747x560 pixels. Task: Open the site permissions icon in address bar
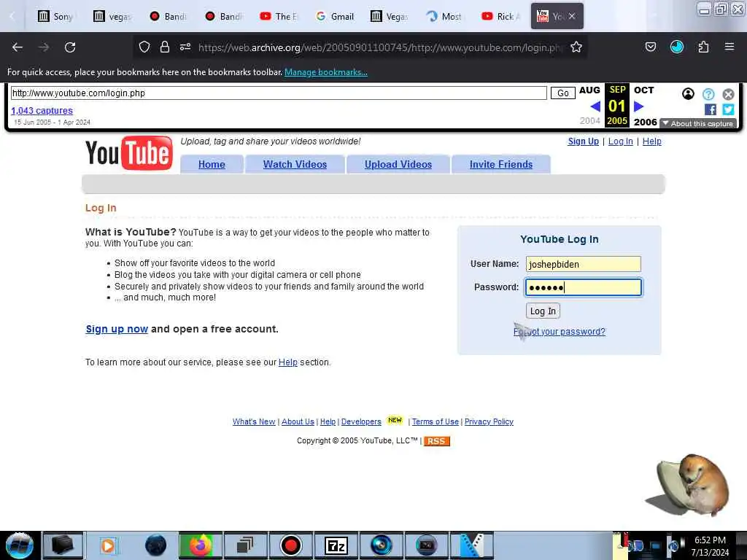tap(185, 47)
